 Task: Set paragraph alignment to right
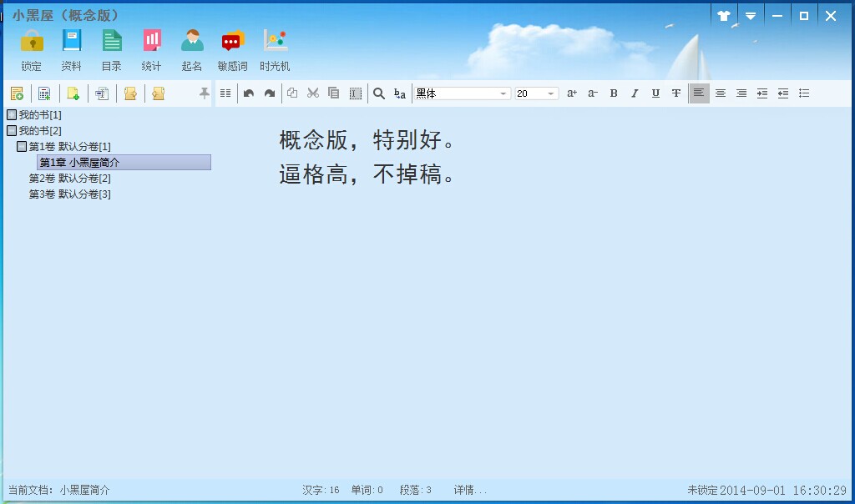click(x=741, y=93)
